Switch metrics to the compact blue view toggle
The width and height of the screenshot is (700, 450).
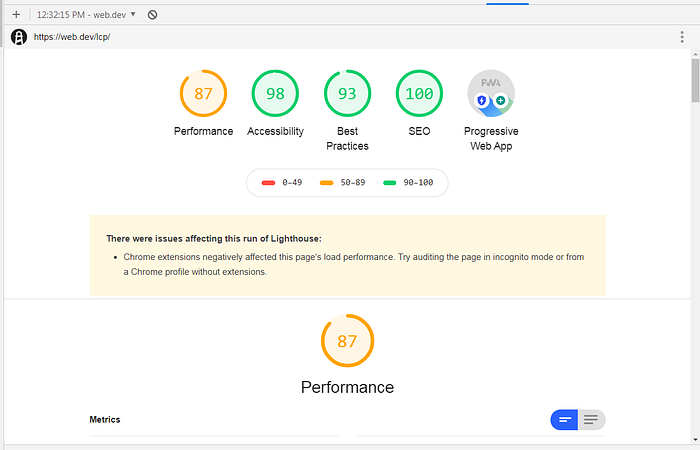pos(564,420)
